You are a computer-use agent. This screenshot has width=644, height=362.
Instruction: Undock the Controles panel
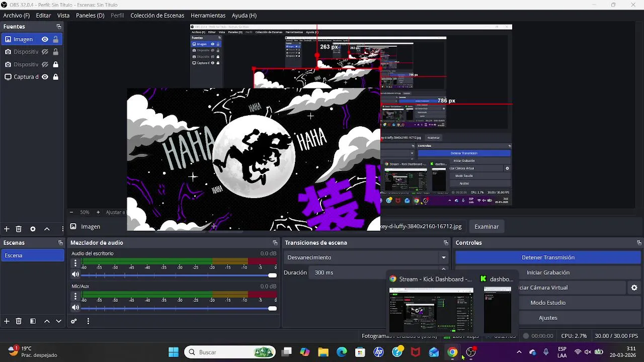tap(639, 243)
